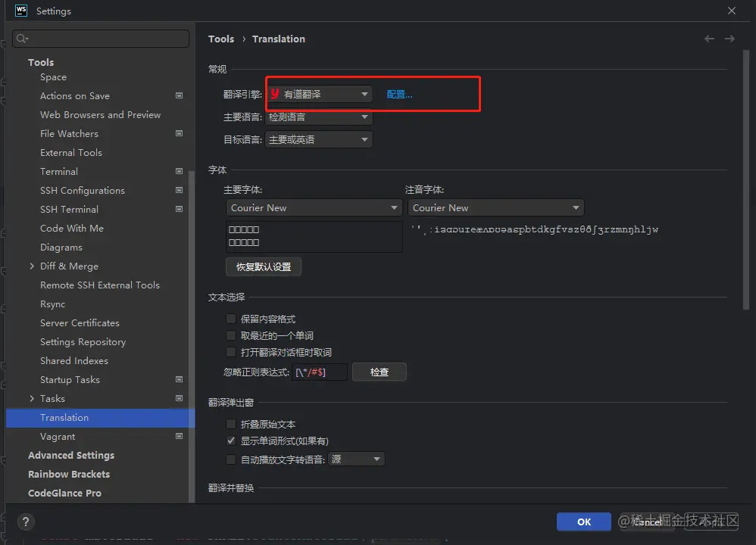Enable 打开翻译对话框时取词 checkbox

[231, 352]
